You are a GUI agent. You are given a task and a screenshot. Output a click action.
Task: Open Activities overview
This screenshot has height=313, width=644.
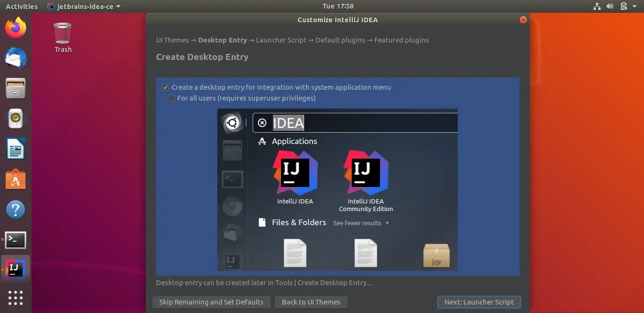click(x=22, y=6)
